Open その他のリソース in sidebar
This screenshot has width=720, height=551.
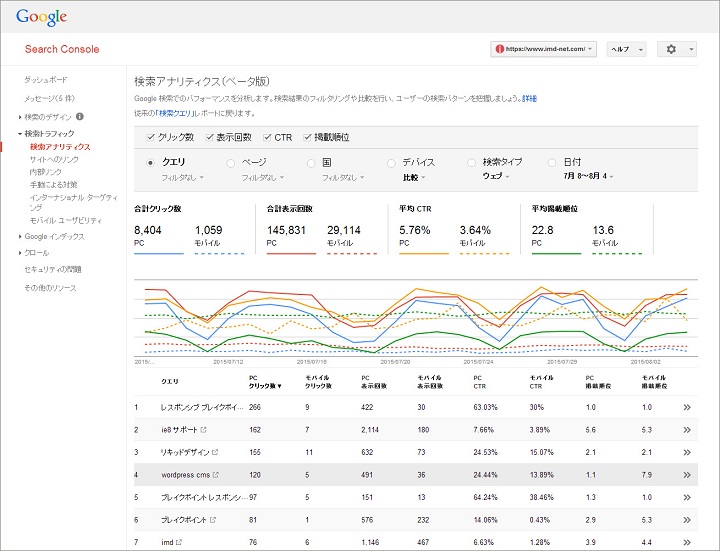[50, 288]
